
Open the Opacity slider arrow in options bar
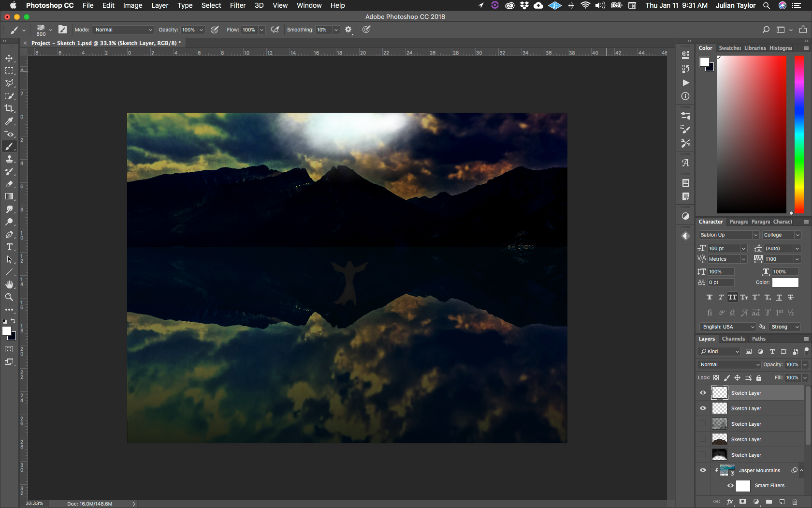point(202,30)
